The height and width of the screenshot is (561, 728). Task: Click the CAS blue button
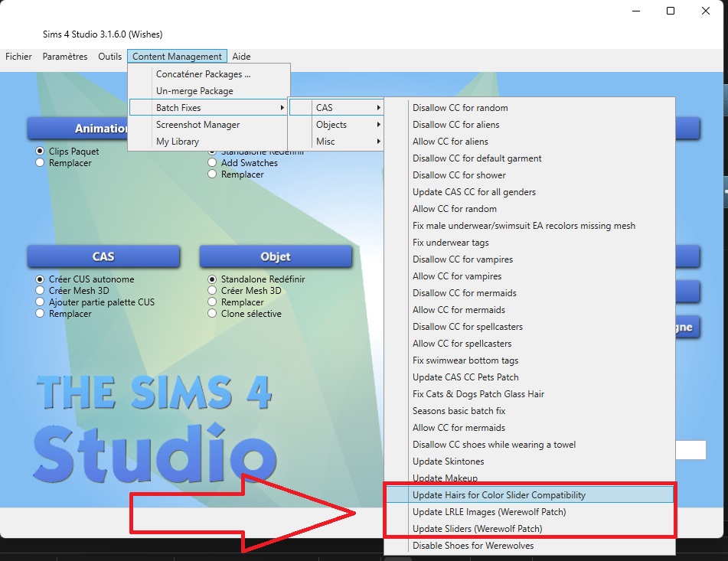[x=103, y=256]
